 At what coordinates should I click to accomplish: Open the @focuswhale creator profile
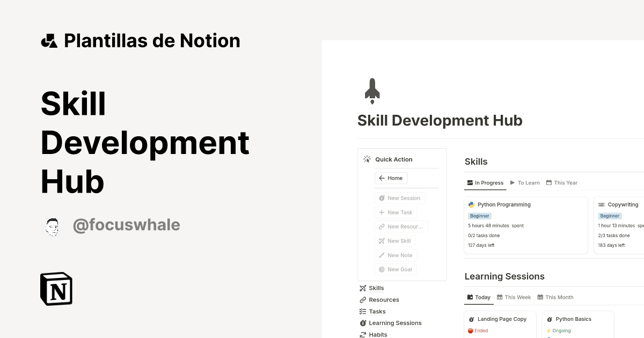tap(127, 225)
